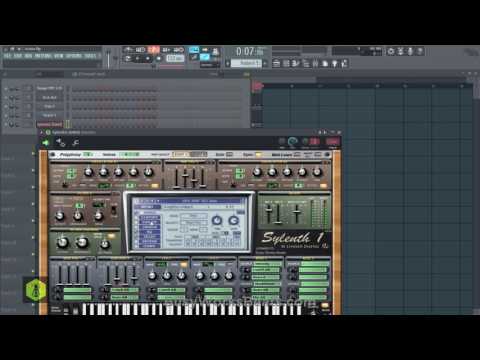Screen dimensions: 480x360
Task: Mute the second channel in Channel rack
Action: pyautogui.click(x=6, y=98)
